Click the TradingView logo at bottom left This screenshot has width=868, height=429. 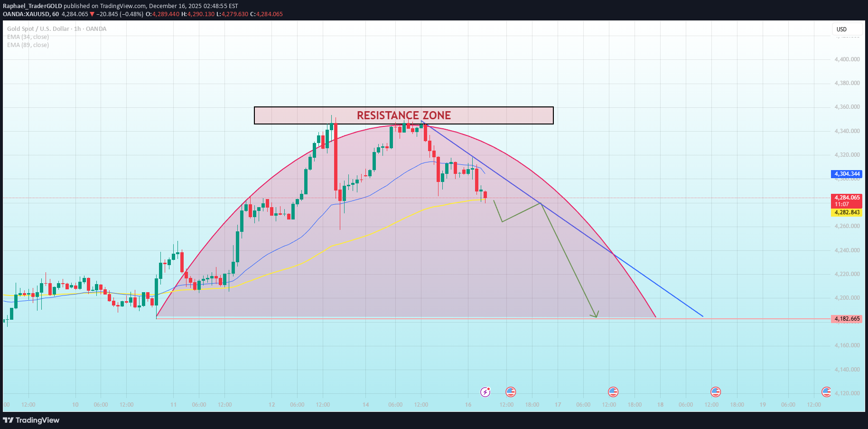[x=31, y=420]
